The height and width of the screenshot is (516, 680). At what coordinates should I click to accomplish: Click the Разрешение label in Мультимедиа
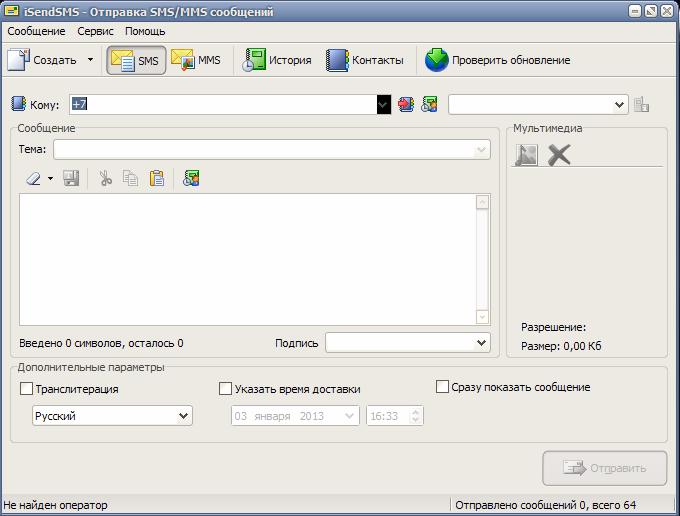(553, 327)
